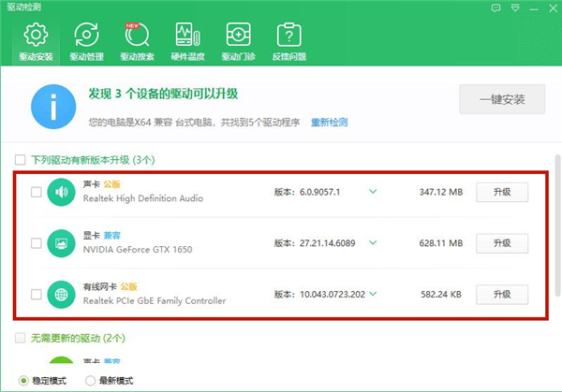Open the 驱动安装 gear icon
The image size is (562, 392).
pos(37,36)
